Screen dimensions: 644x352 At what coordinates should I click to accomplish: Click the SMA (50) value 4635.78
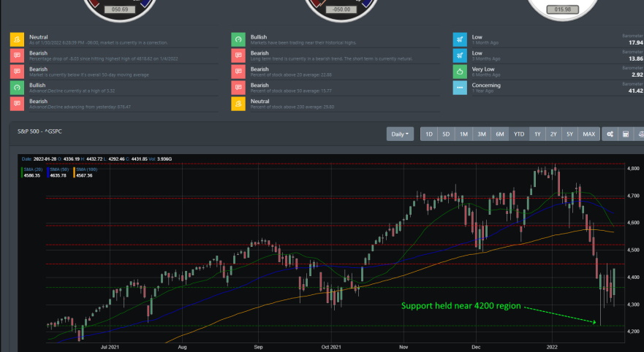click(x=58, y=175)
